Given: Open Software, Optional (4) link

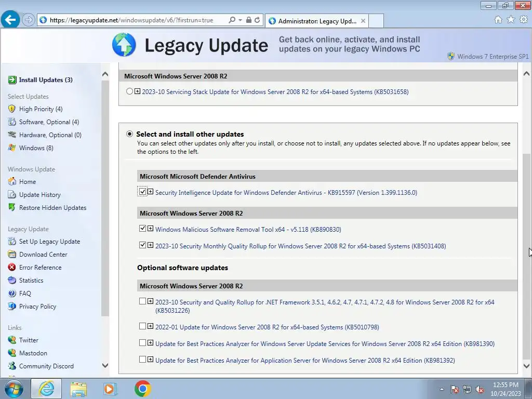Looking at the screenshot, I should pos(49,122).
